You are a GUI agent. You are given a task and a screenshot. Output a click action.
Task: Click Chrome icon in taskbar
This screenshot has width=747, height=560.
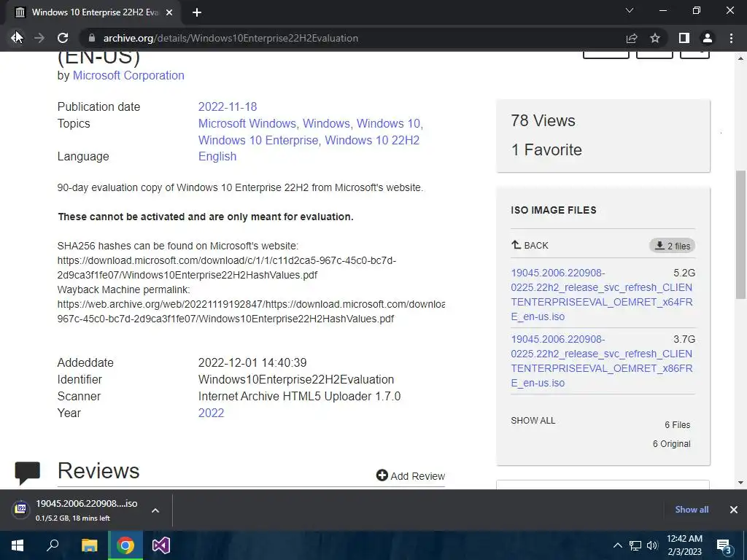pos(125,545)
